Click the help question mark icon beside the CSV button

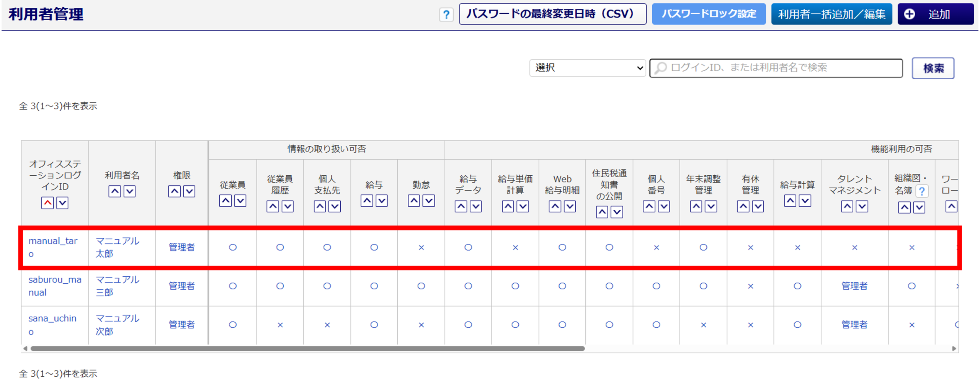pyautogui.click(x=446, y=15)
